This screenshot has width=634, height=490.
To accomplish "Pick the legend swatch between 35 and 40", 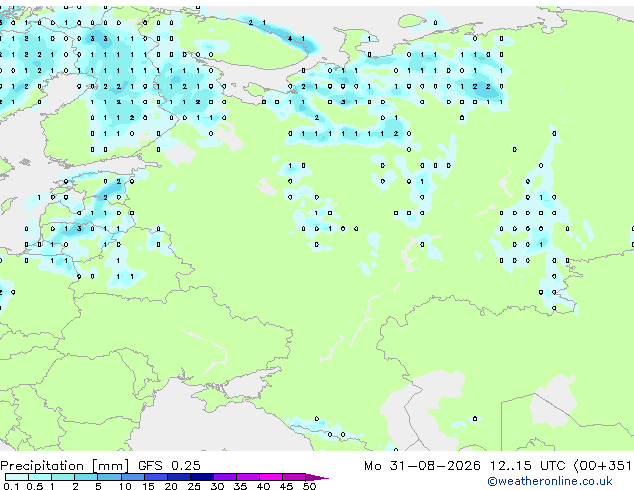I will (247, 477).
